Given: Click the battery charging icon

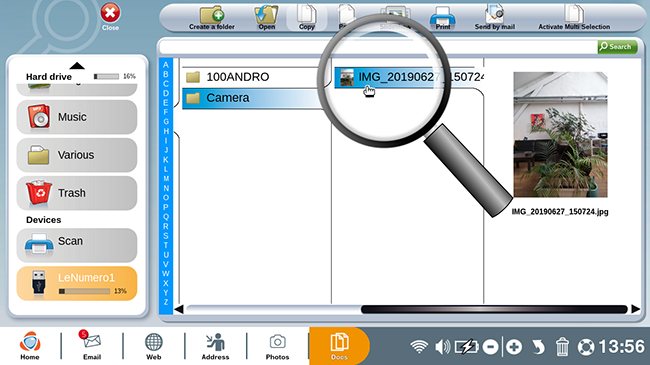Looking at the screenshot, I should tap(467, 346).
